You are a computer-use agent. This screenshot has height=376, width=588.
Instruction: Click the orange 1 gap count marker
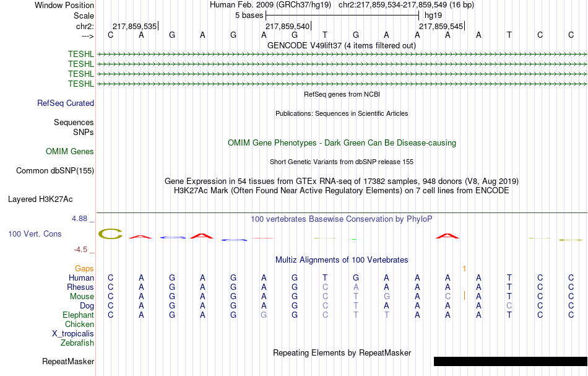(x=464, y=269)
